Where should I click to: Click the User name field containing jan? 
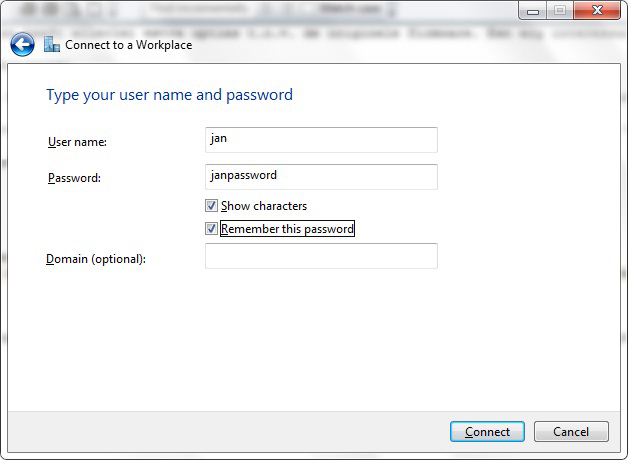click(x=321, y=140)
